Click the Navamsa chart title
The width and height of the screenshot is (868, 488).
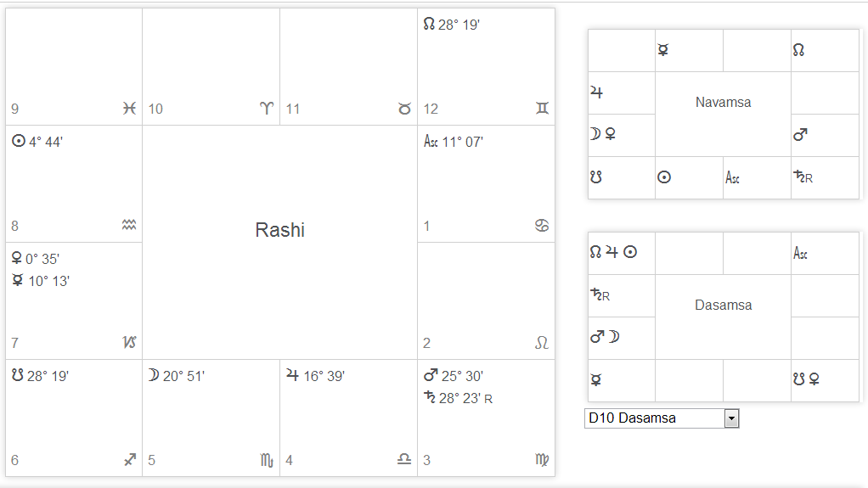723,103
